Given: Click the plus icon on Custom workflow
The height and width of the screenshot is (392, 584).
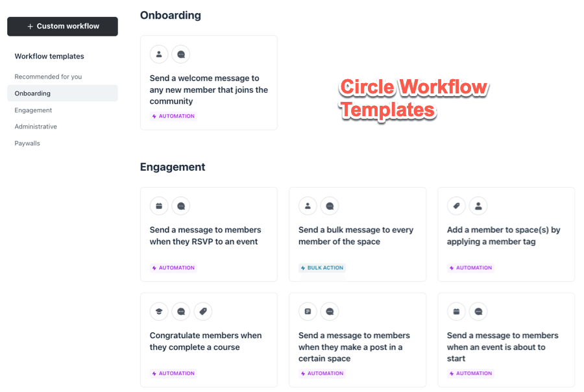Looking at the screenshot, I should [x=30, y=27].
